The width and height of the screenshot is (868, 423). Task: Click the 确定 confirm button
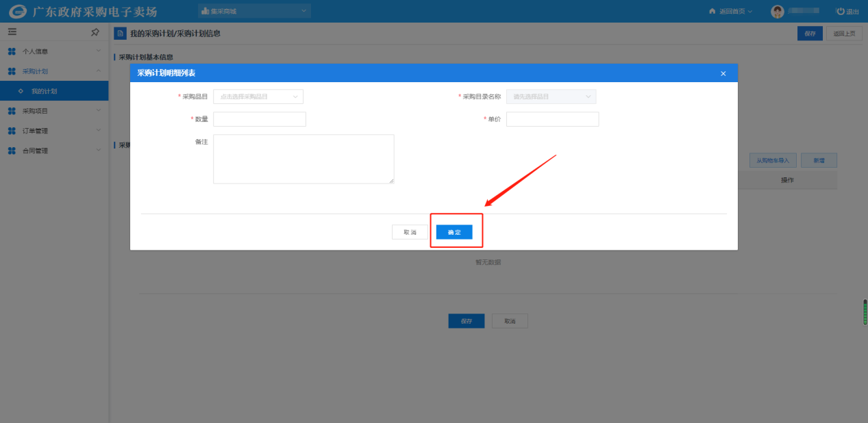(454, 232)
